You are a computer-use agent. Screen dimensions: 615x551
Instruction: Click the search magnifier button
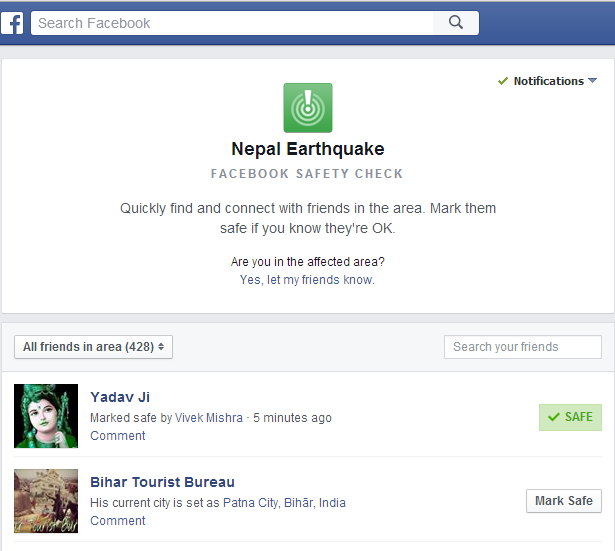(x=456, y=23)
